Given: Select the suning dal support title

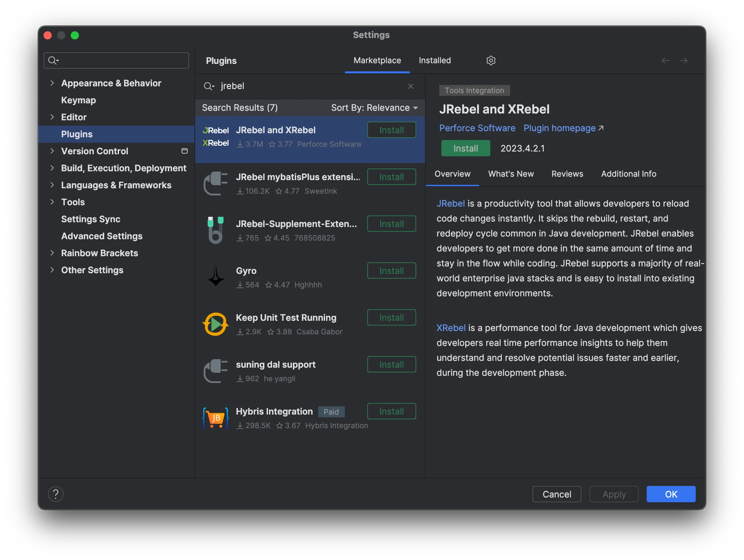Looking at the screenshot, I should (276, 365).
